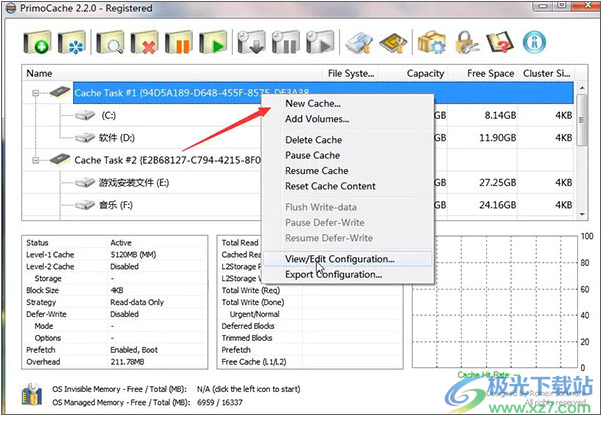The image size is (604, 424).
Task: Click the 8.14GB free space value
Action: [500, 115]
